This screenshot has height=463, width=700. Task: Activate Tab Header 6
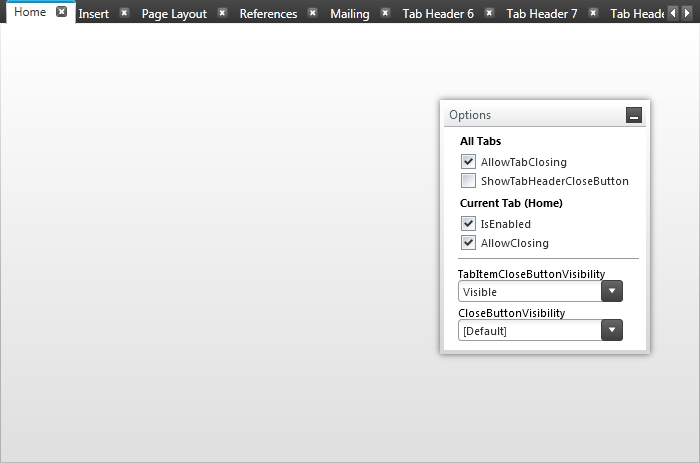(x=438, y=14)
